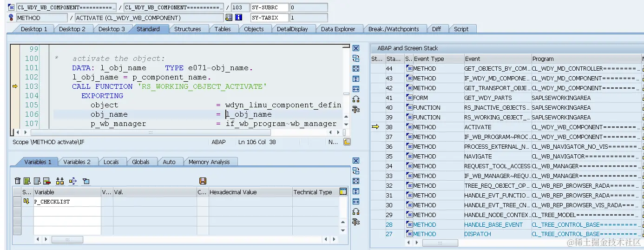Click the blue arrows icon in variables toolbar

72,181
